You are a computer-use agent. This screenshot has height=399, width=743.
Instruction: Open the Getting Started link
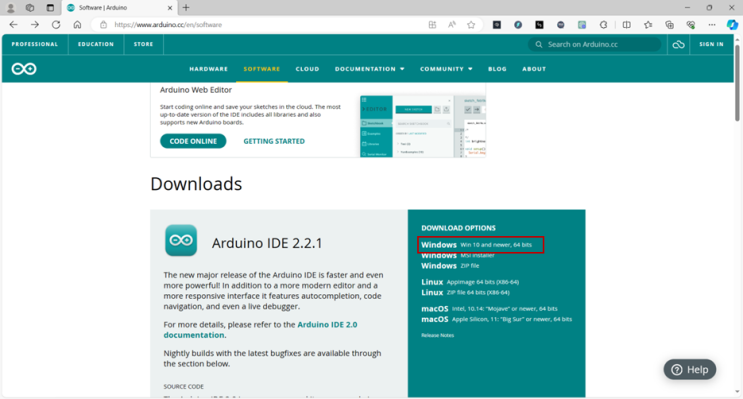274,141
